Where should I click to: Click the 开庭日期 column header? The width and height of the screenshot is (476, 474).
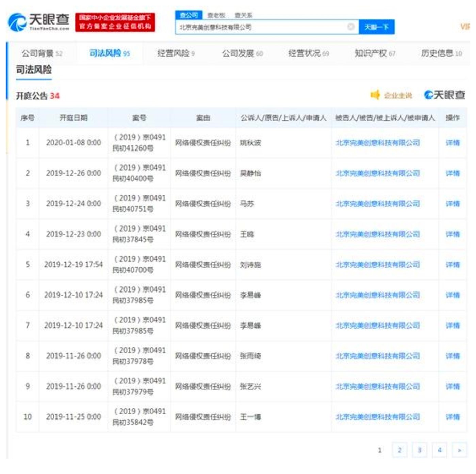[x=73, y=118]
